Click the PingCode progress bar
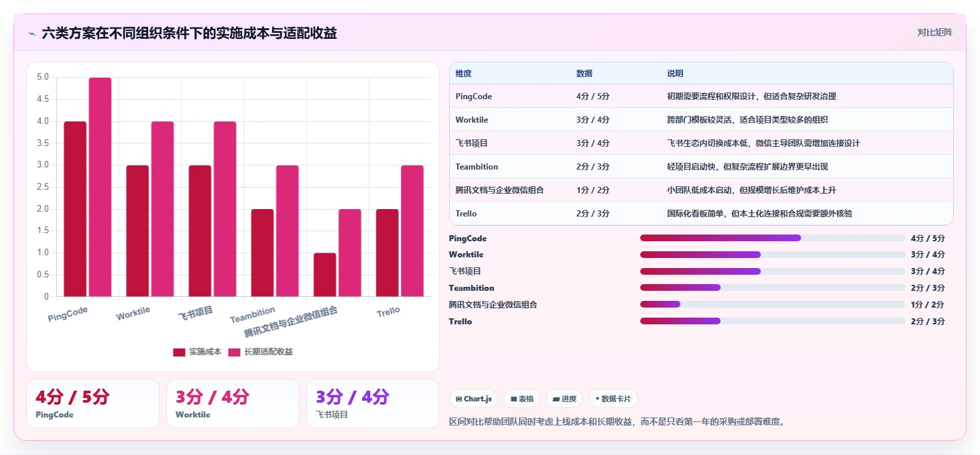Image resolution: width=980 pixels, height=455 pixels. point(772,238)
